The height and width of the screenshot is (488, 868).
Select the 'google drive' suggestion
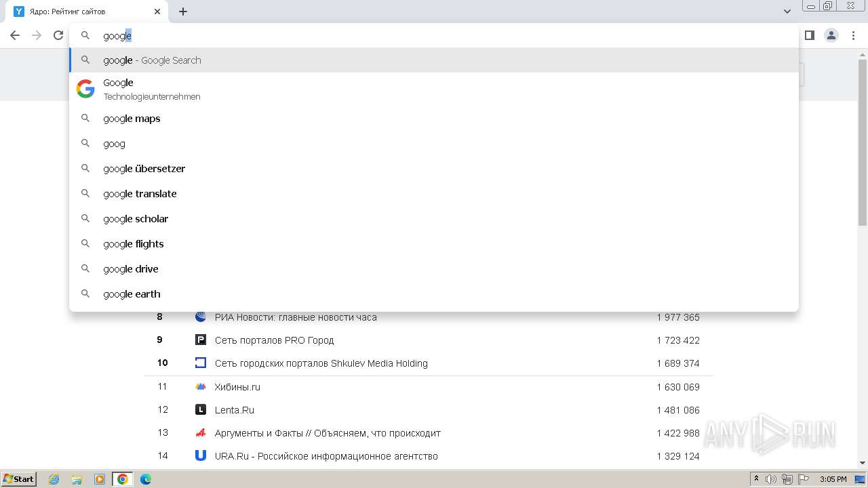tap(434, 269)
